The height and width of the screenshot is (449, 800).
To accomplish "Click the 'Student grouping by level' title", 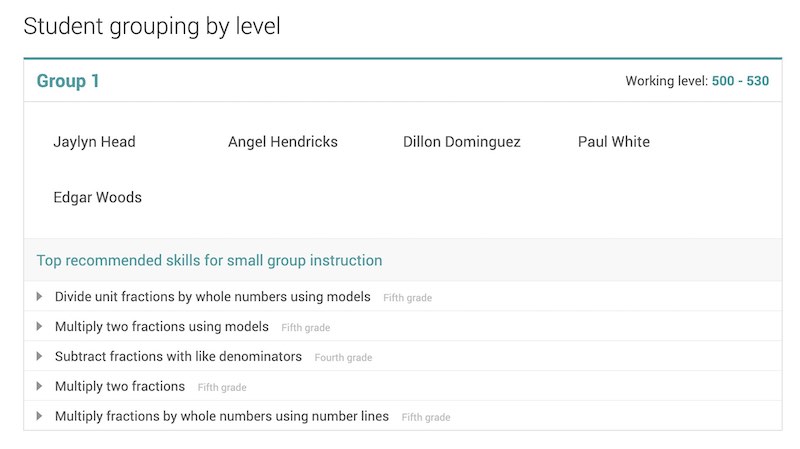I will click(152, 27).
